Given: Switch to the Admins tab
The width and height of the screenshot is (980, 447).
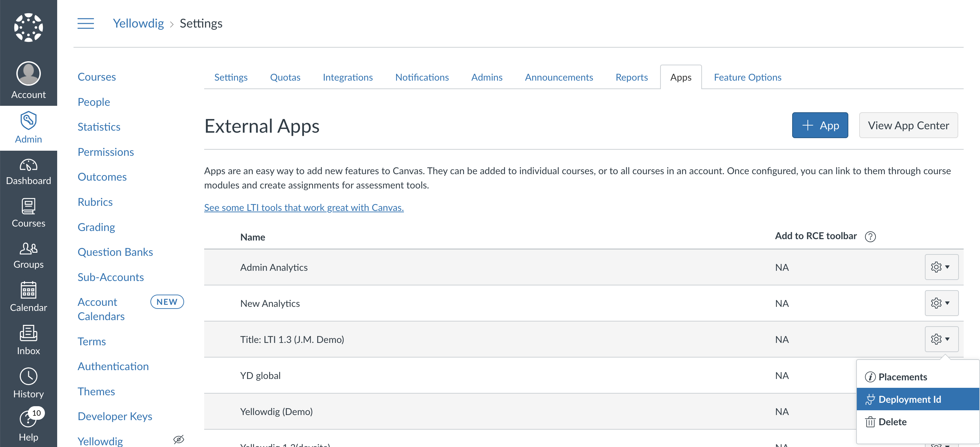Looking at the screenshot, I should click(x=487, y=77).
